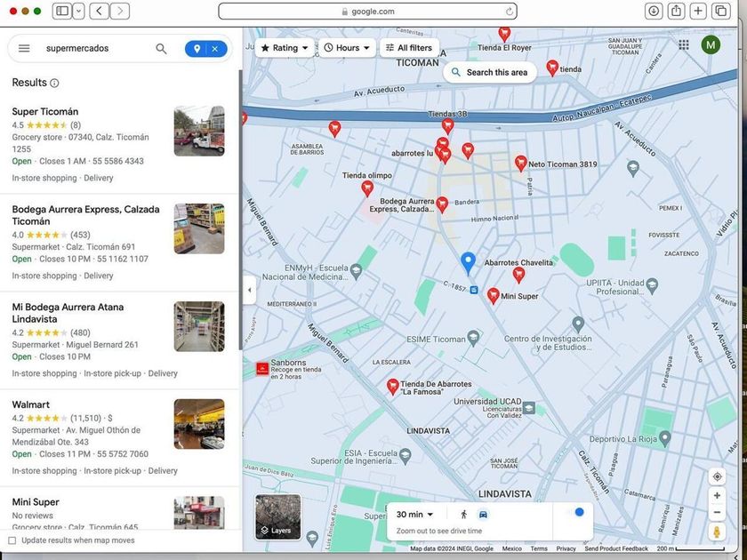This screenshot has height=560, width=747.
Task: Open a new Safari tab
Action: (698, 11)
